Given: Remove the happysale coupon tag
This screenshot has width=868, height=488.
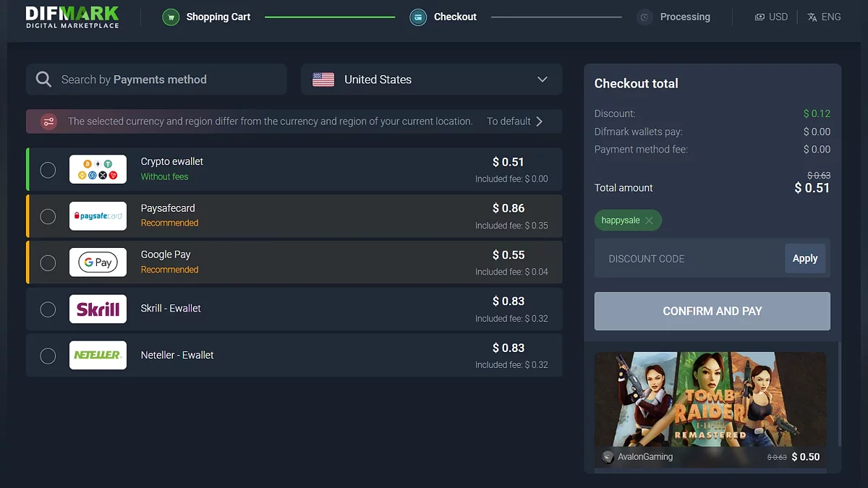Looking at the screenshot, I should pyautogui.click(x=649, y=221).
